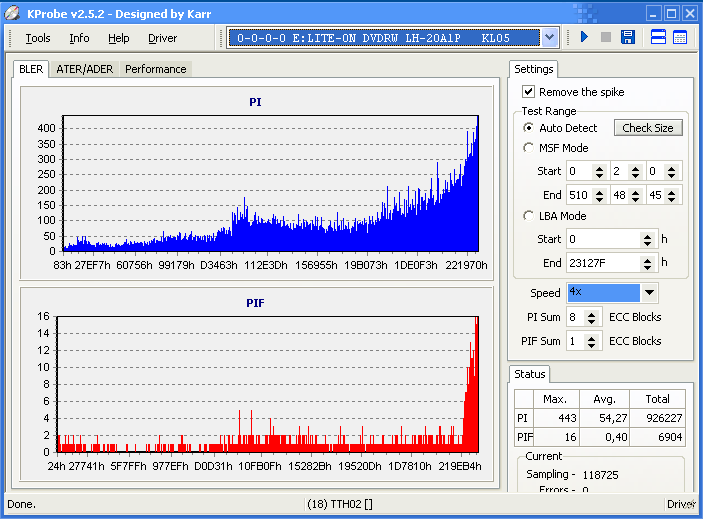Select the Auto Detect radio button
Viewport: 703px width, 519px height.
click(x=529, y=128)
